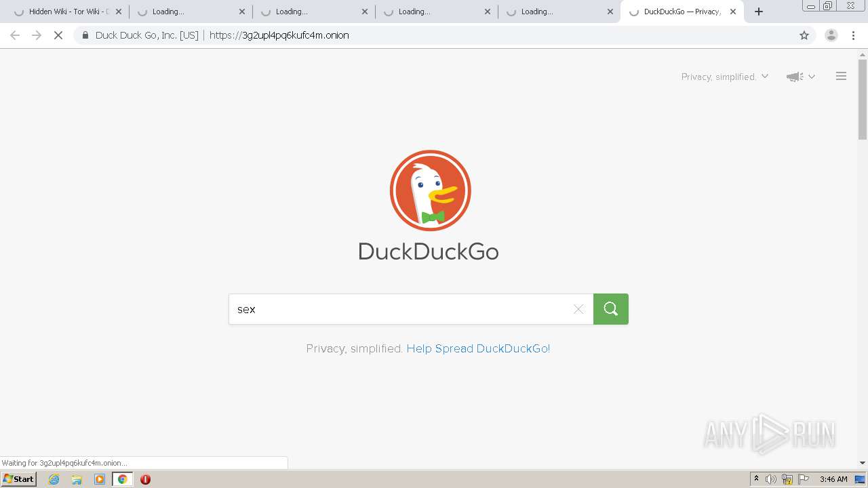Image resolution: width=868 pixels, height=488 pixels.
Task: Open a new tab with the plus button
Action: 759,12
